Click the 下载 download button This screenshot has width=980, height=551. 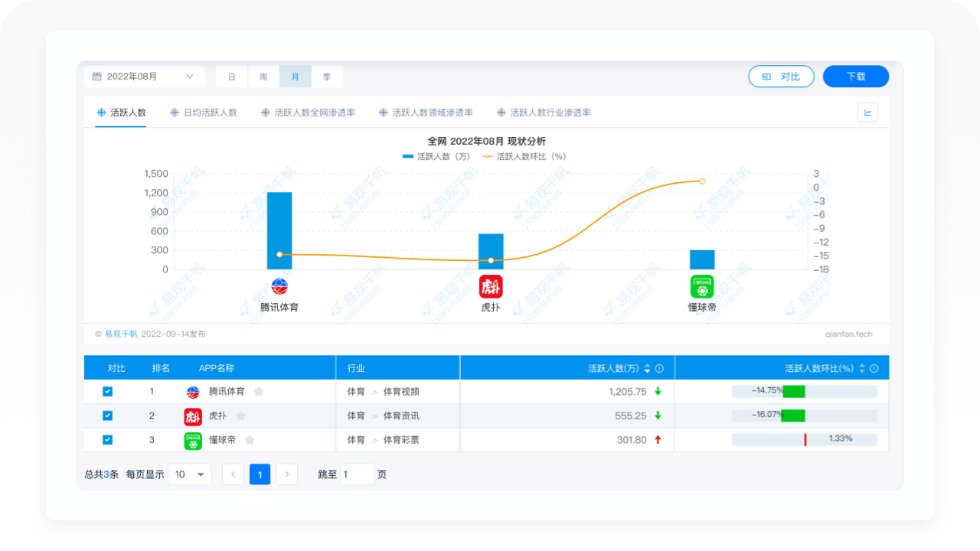[856, 77]
